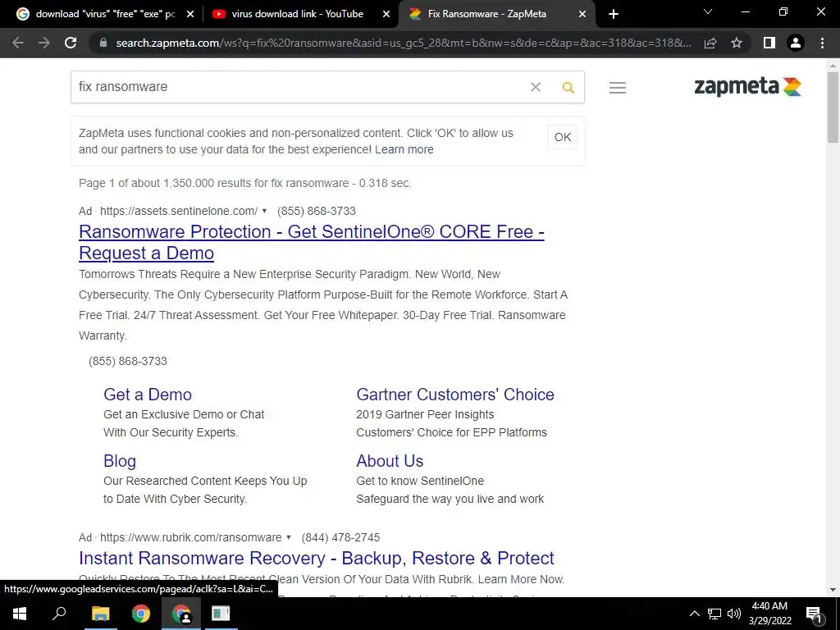
Task: Open Chrome three-dot menu
Action: click(822, 43)
